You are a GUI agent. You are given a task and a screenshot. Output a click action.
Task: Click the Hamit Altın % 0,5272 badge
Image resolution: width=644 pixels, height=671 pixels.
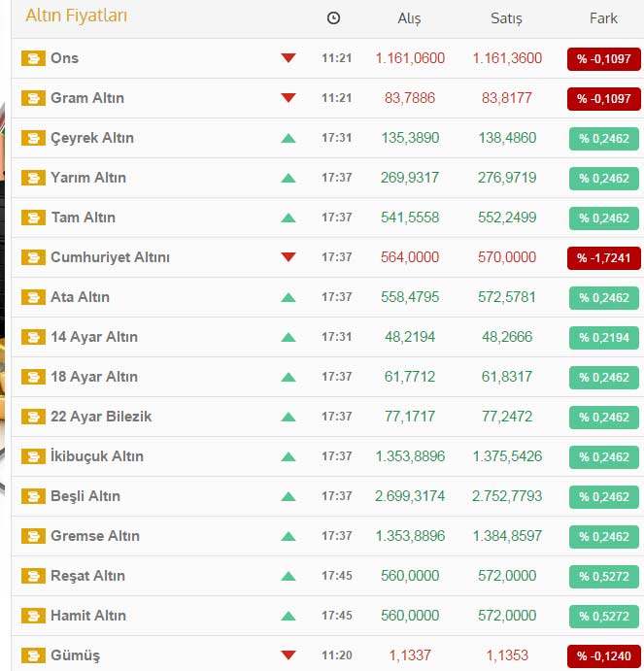(603, 616)
